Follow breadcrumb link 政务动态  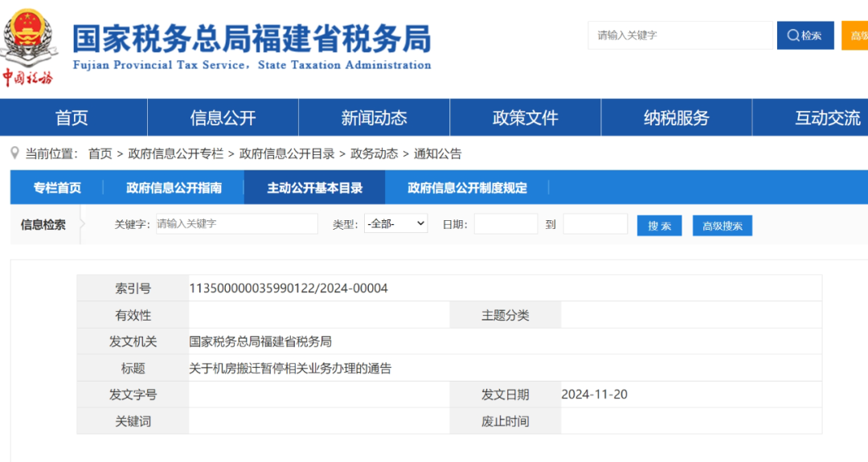point(375,153)
